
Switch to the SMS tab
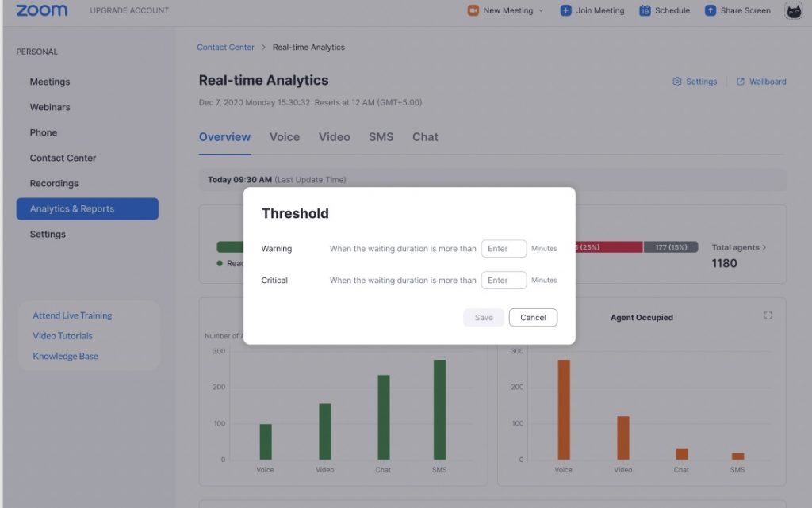(381, 136)
